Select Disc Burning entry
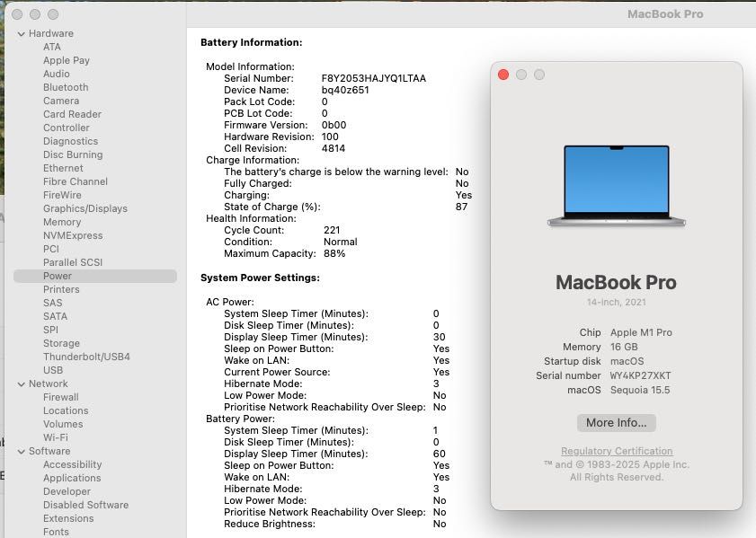 tap(73, 154)
